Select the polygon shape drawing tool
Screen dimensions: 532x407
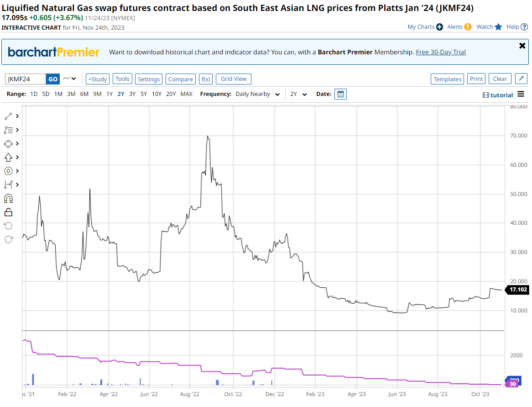(8, 143)
